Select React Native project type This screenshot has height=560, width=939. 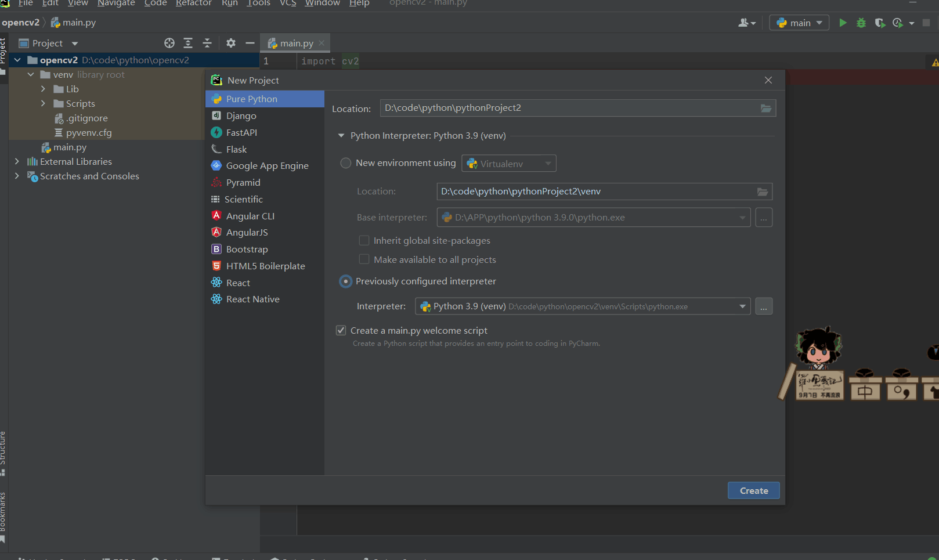[265, 299]
